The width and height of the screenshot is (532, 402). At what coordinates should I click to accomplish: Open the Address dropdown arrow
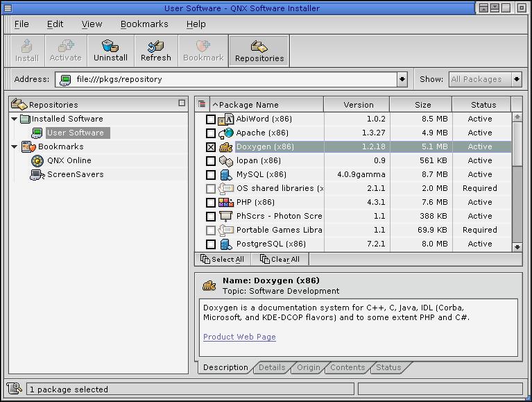click(402, 79)
